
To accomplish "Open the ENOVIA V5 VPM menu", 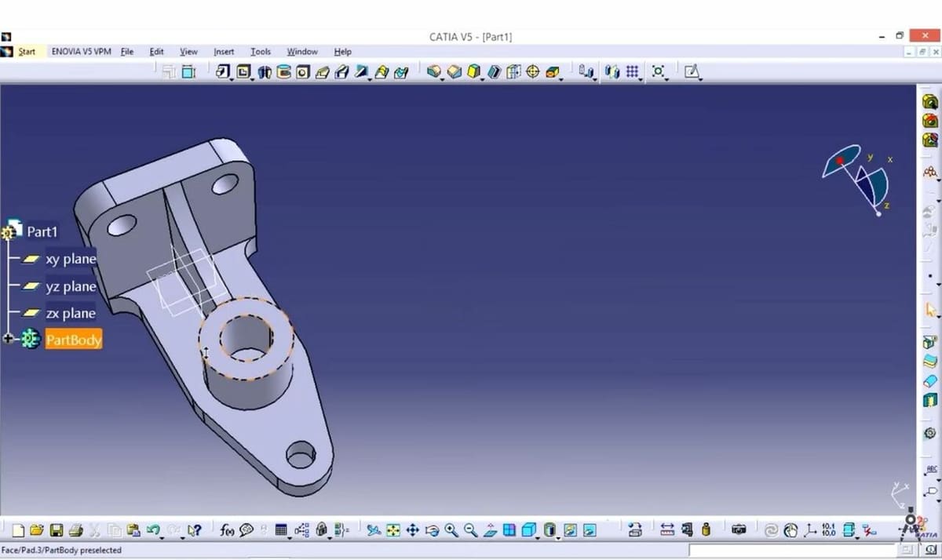I will point(81,52).
